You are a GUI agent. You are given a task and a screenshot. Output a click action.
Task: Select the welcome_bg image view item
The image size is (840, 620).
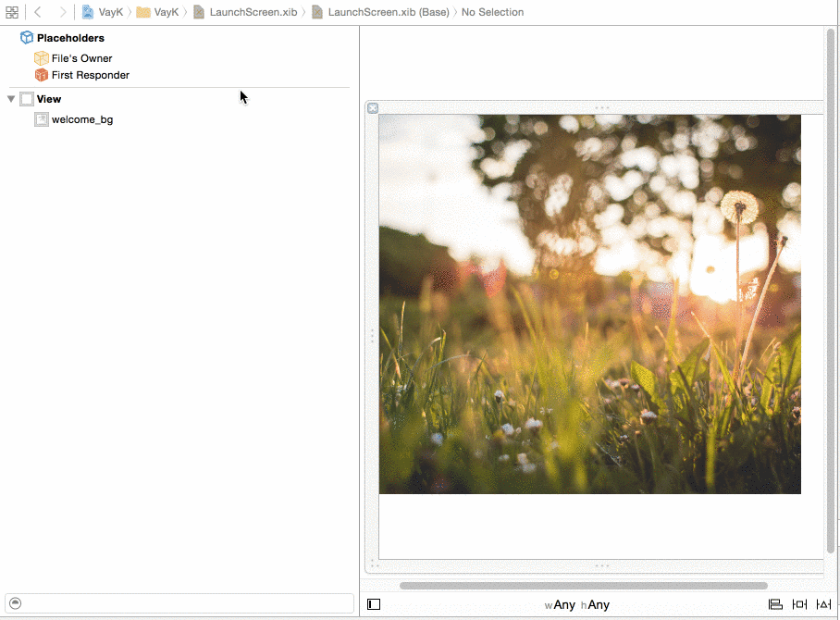(81, 119)
